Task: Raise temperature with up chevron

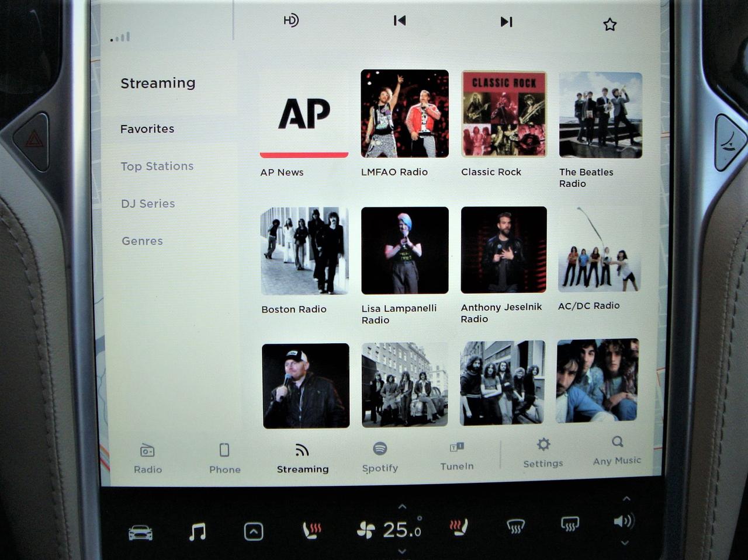Action: click(402, 507)
